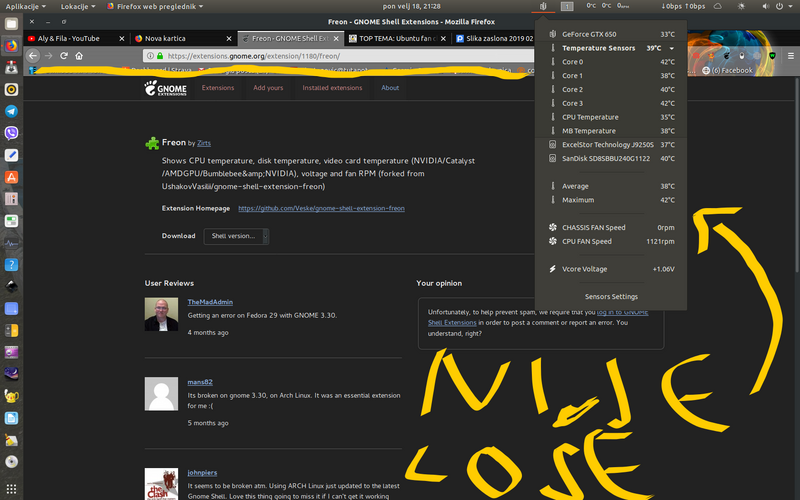Click the Firefox icon in the dock
This screenshot has width=800, height=500.
(x=11, y=46)
